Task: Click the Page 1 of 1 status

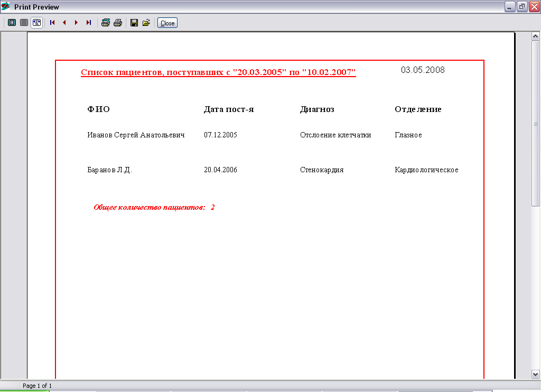Action: click(38, 386)
